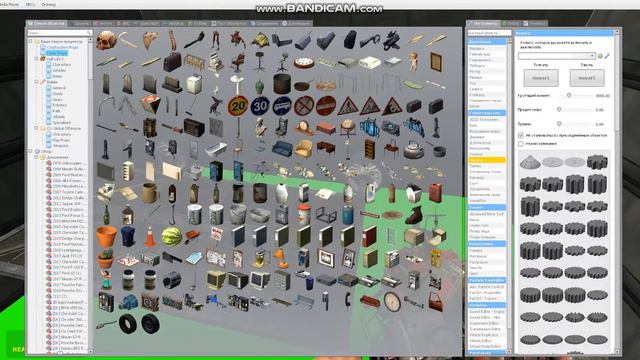Image resolution: width=640 pixels, height=360 pixels.
Task: Choose the empty terracotta flower pot
Action: click(106, 236)
